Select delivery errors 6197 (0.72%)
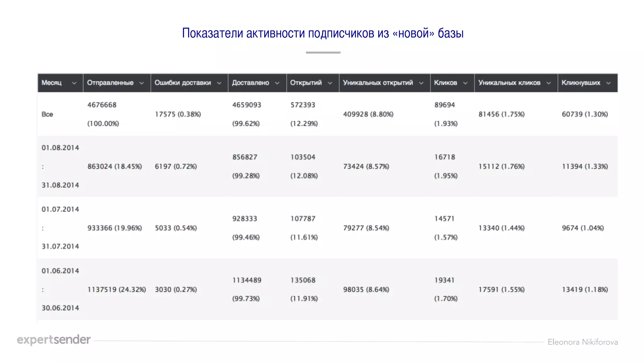Screen dimensions: 644x362 pos(176,167)
